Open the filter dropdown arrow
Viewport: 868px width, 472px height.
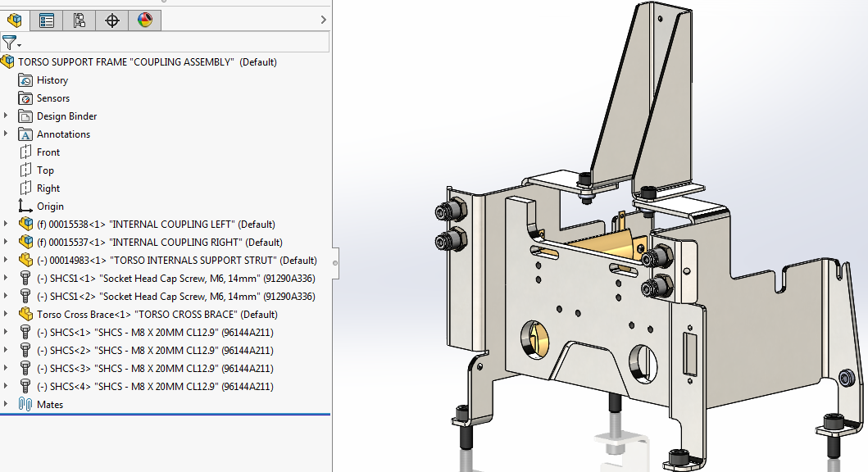[18, 43]
